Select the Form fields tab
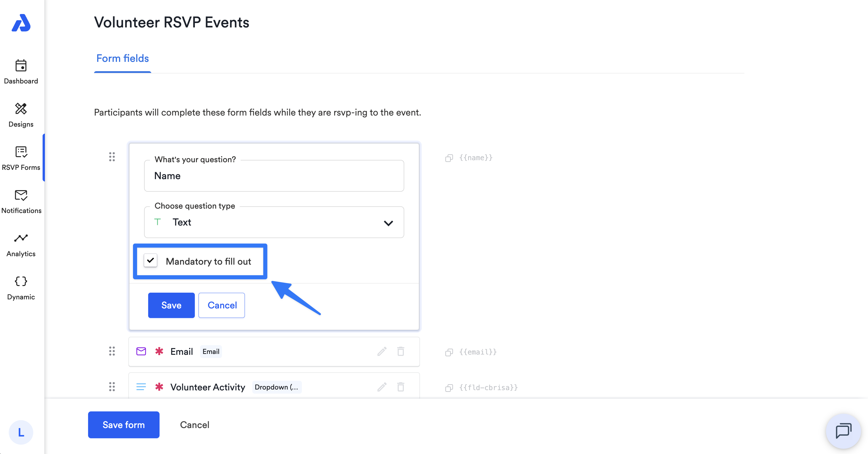Viewport: 868px width, 454px height. [122, 58]
